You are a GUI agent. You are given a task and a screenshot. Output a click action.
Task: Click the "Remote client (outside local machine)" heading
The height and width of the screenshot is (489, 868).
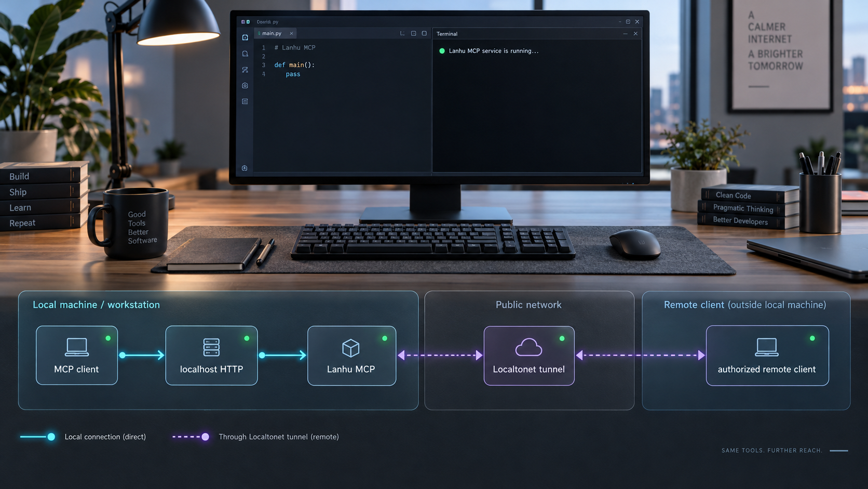coord(745,305)
